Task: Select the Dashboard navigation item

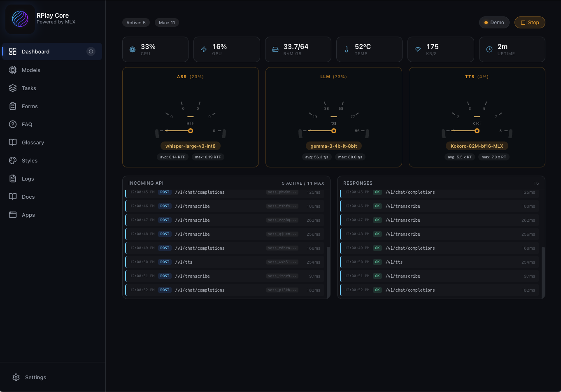Action: pyautogui.click(x=35, y=51)
